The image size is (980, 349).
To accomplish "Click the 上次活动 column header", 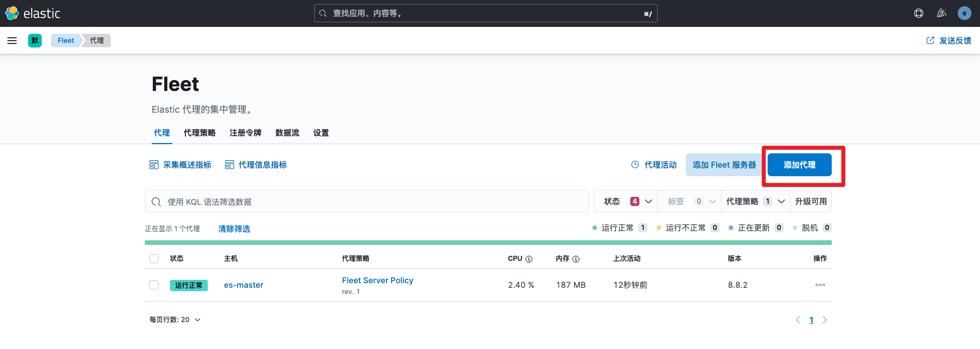I will point(627,259).
